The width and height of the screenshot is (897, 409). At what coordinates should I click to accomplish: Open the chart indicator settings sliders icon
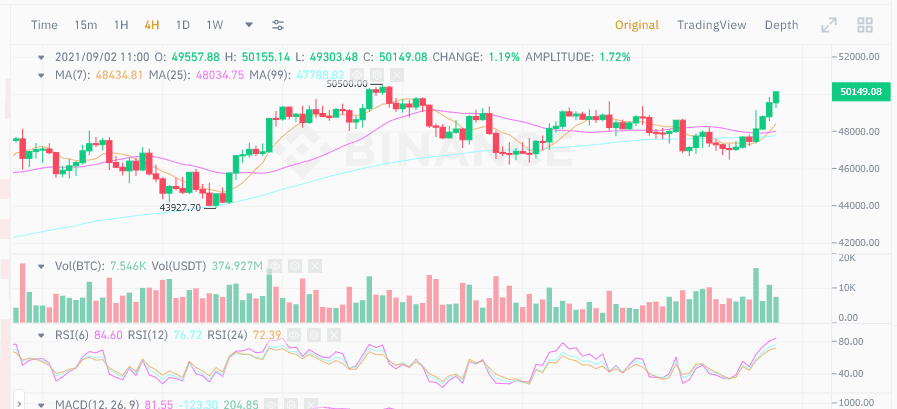[x=278, y=25]
